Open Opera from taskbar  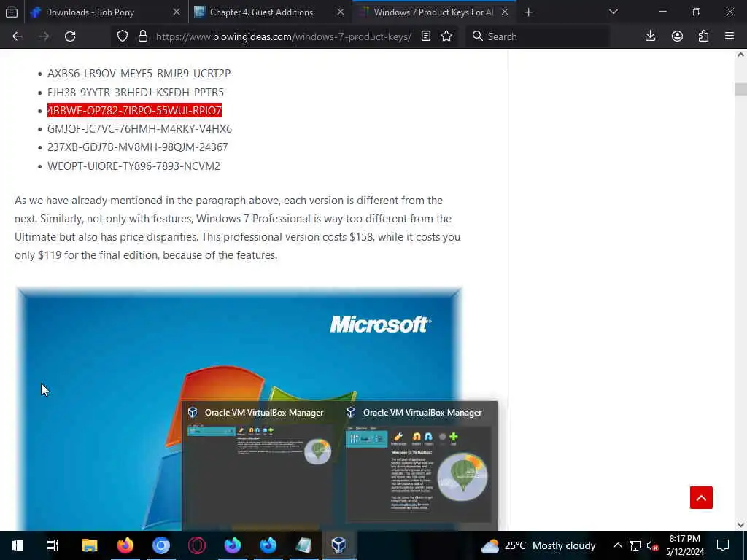pos(197,545)
